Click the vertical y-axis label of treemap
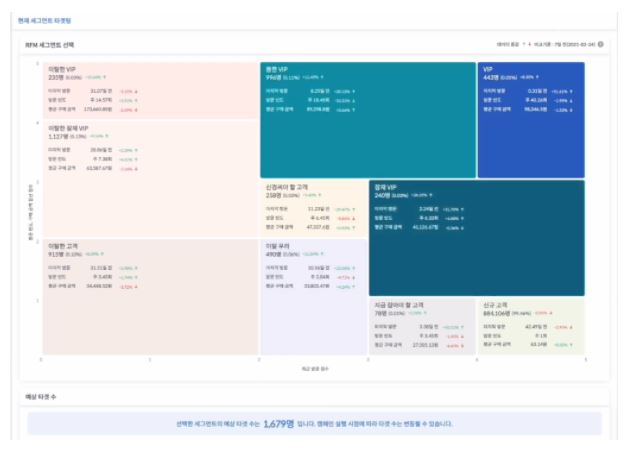The height and width of the screenshot is (450, 630). pyautogui.click(x=31, y=212)
